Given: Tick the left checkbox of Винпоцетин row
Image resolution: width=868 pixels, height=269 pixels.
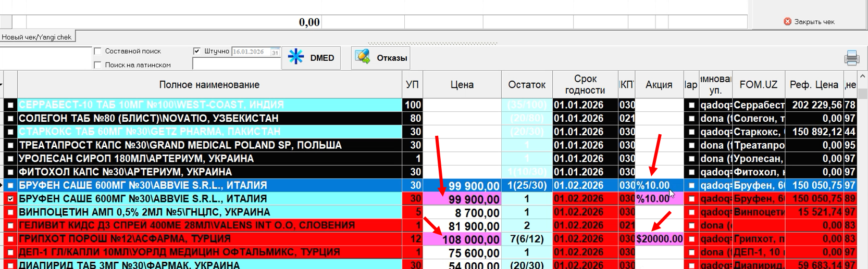Looking at the screenshot, I should 10,212.
